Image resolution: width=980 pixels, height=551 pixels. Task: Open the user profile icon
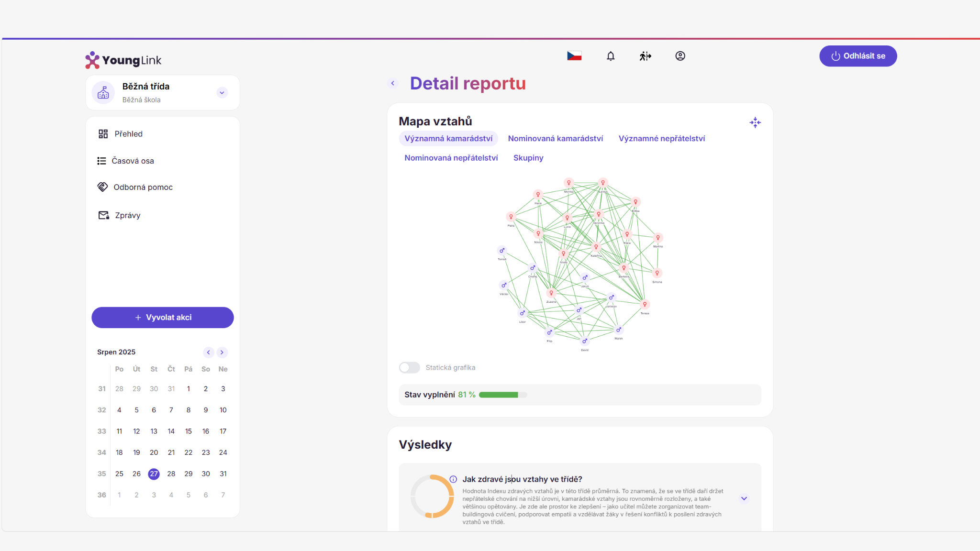[x=680, y=56]
